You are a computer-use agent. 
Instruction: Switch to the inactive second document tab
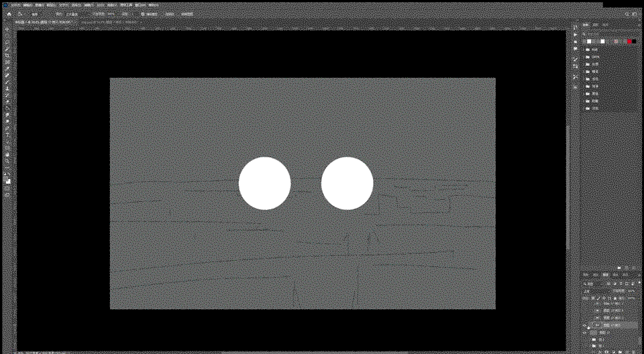[109, 22]
